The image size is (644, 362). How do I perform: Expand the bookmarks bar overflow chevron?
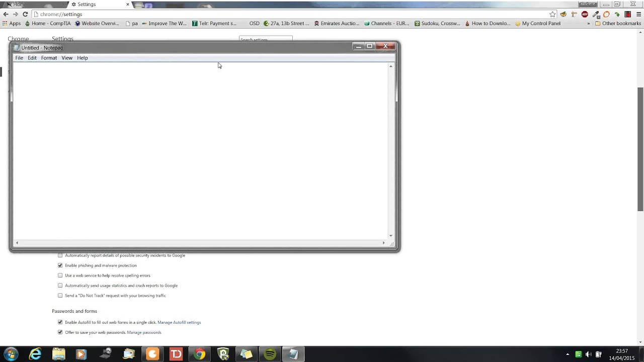[x=588, y=24]
